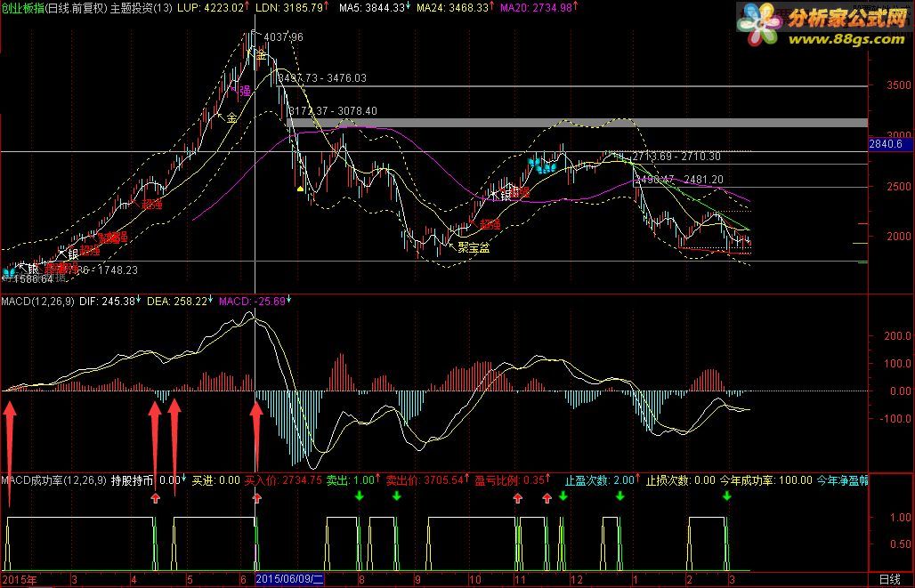Click the 买入价: 2734.75 readout
The height and width of the screenshot is (588, 915).
point(282,480)
